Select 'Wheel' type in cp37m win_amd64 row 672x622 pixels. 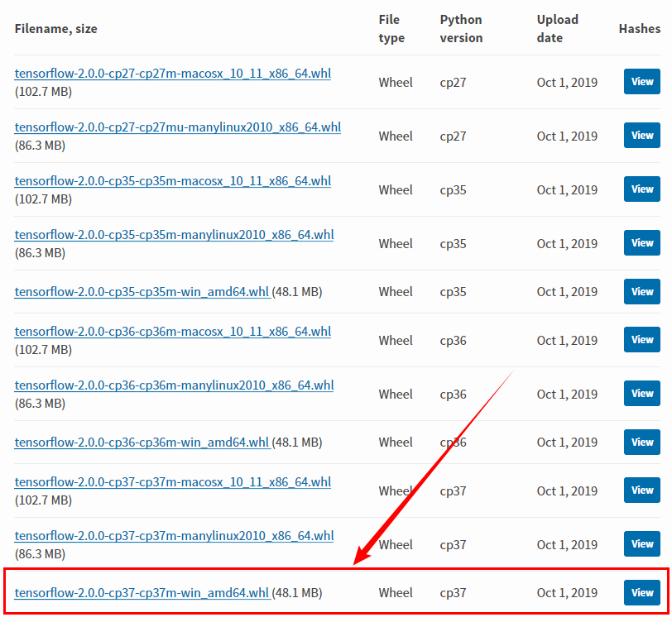(396, 593)
